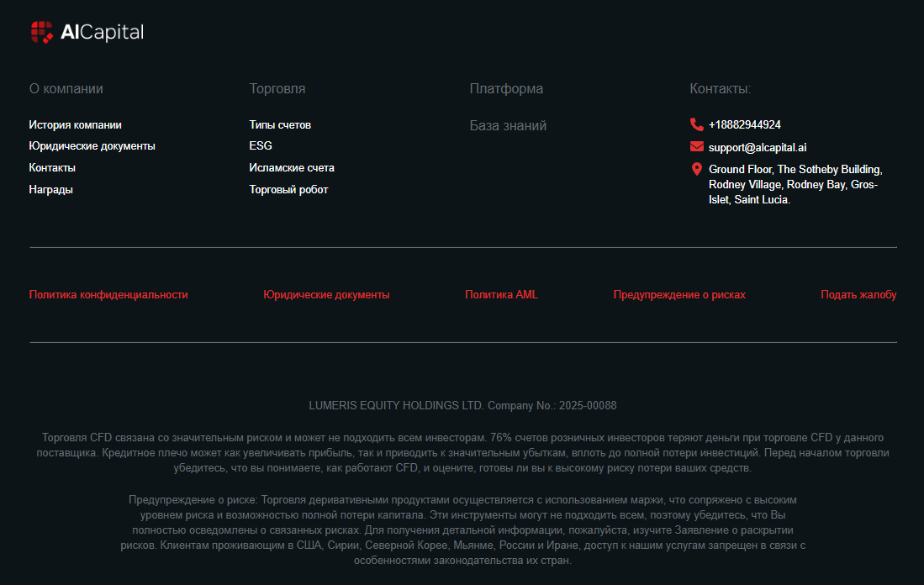Open Политика конфиденциальности red link
Image resolution: width=924 pixels, height=585 pixels.
[x=108, y=295]
